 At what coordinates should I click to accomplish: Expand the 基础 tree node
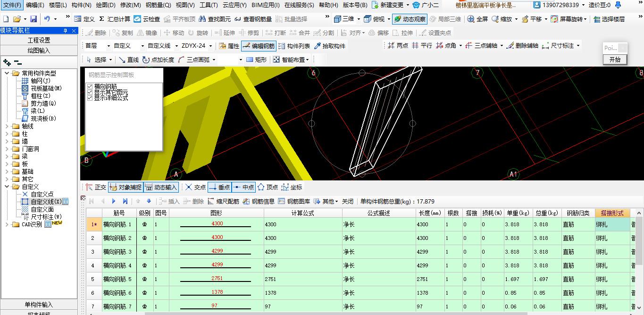[x=7, y=171]
